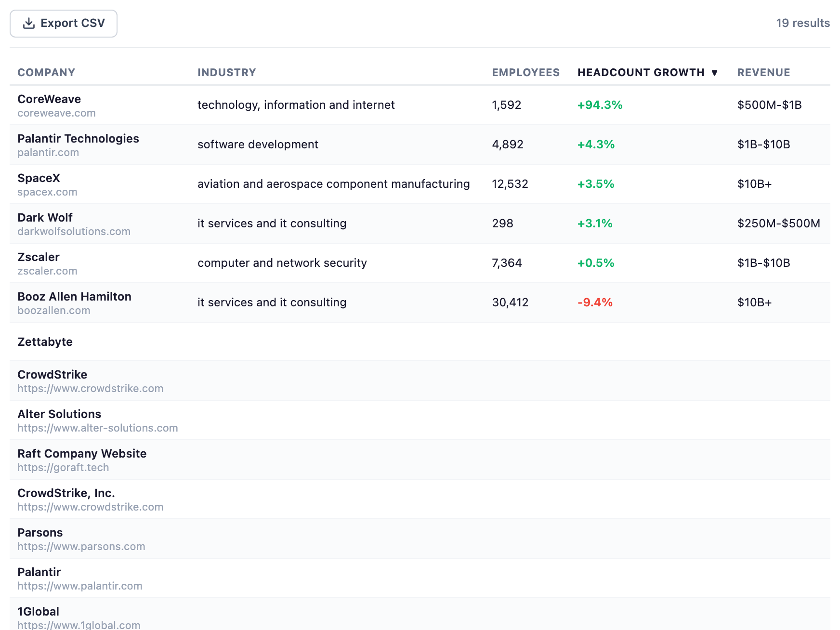Open the zscaler.com link
This screenshot has width=840, height=630.
point(47,271)
